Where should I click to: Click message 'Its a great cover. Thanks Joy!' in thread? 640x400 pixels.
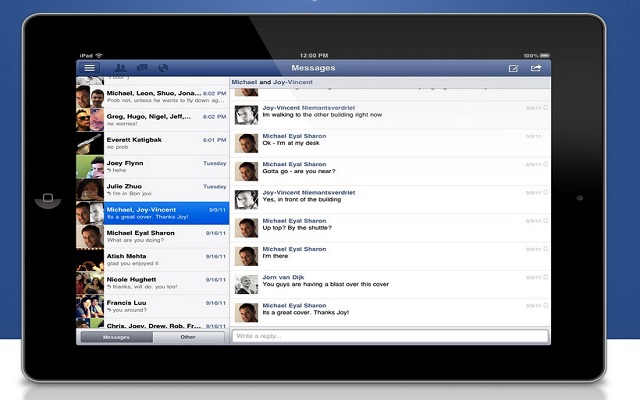pyautogui.click(x=306, y=313)
